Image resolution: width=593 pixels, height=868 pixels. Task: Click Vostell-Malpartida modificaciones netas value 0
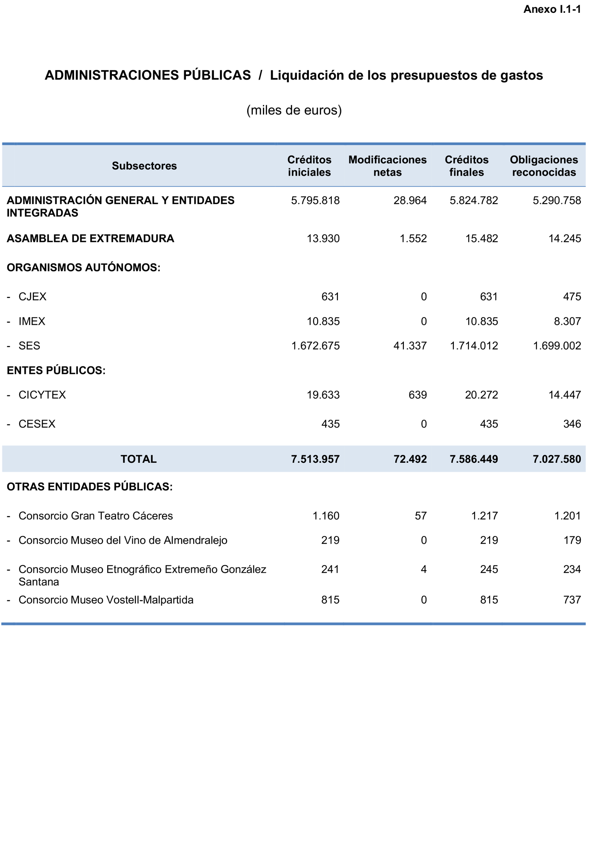point(424,600)
